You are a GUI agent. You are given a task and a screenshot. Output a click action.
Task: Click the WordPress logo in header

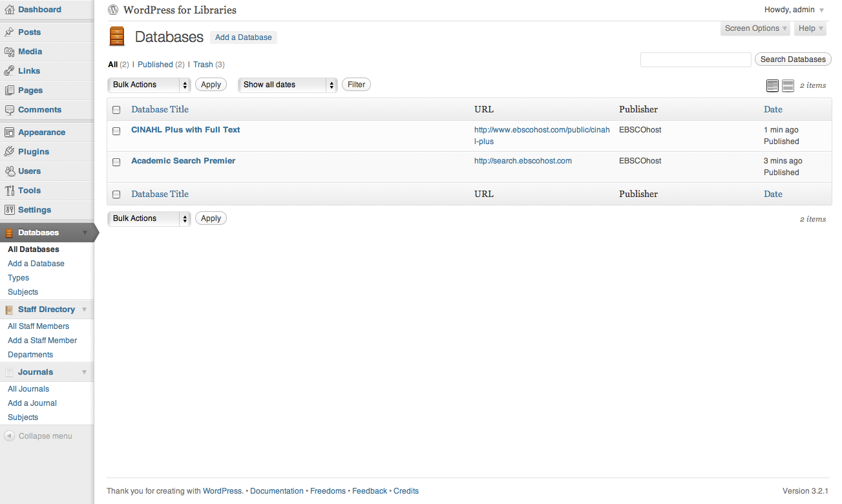coord(113,10)
